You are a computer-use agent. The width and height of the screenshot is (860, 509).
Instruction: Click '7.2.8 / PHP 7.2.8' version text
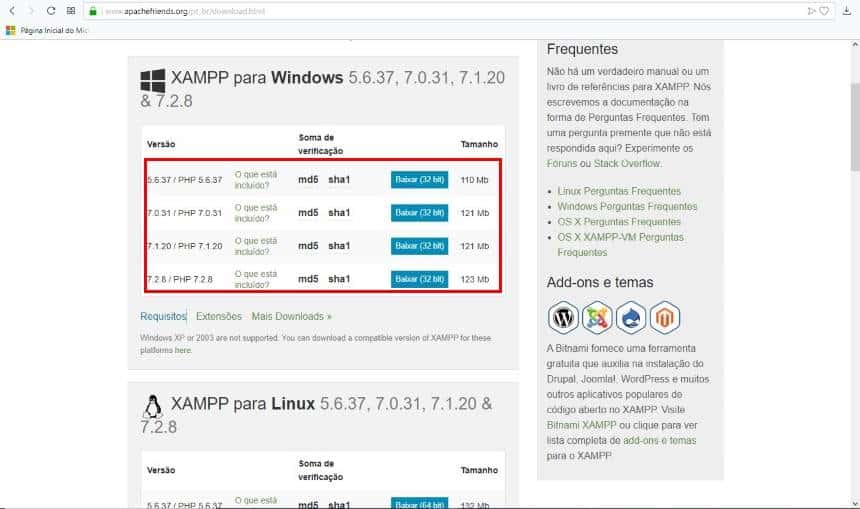180,279
